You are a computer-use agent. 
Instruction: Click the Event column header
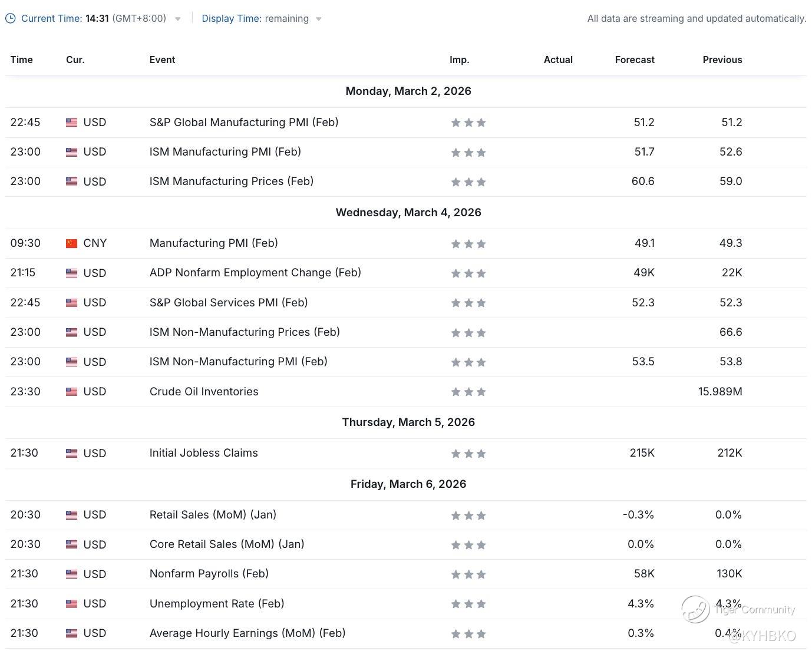tap(162, 60)
